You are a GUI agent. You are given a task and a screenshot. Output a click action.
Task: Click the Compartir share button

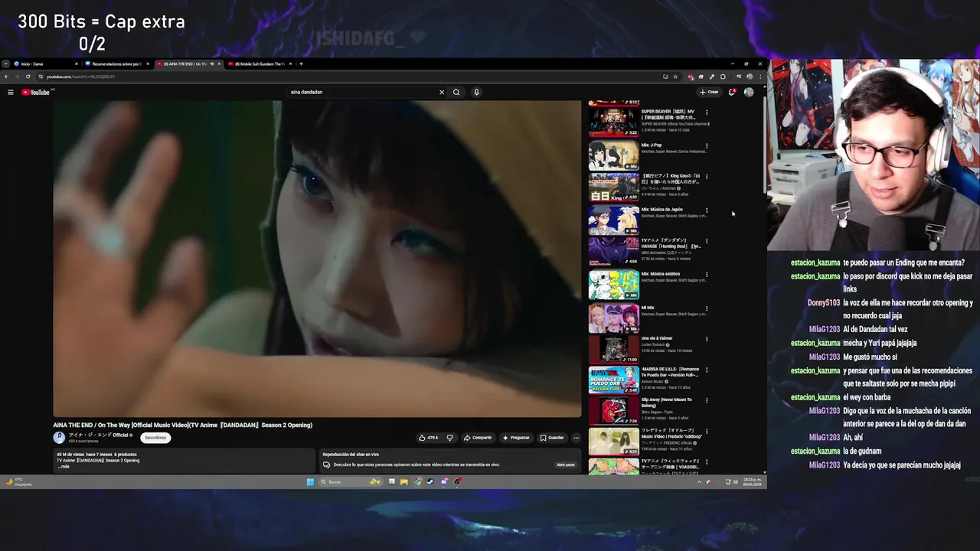pos(478,438)
